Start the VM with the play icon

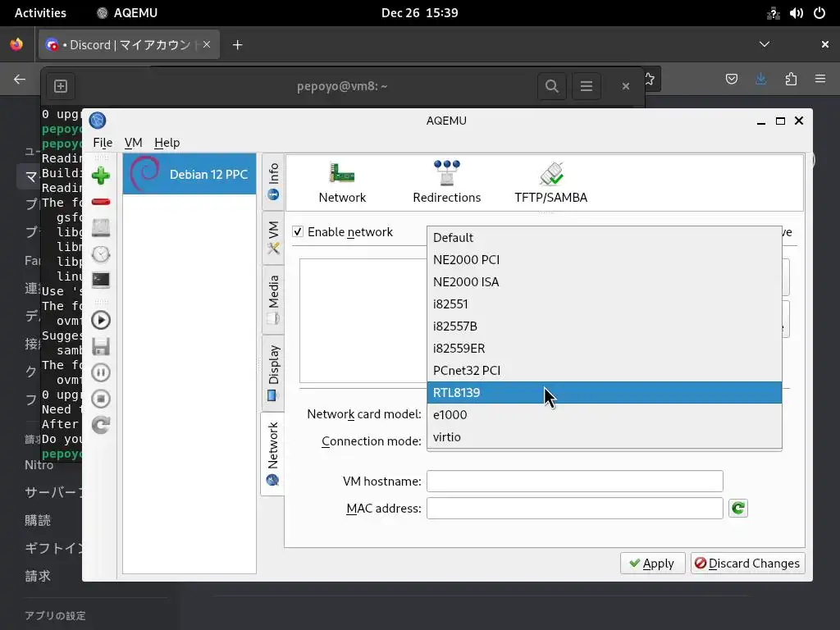101,321
